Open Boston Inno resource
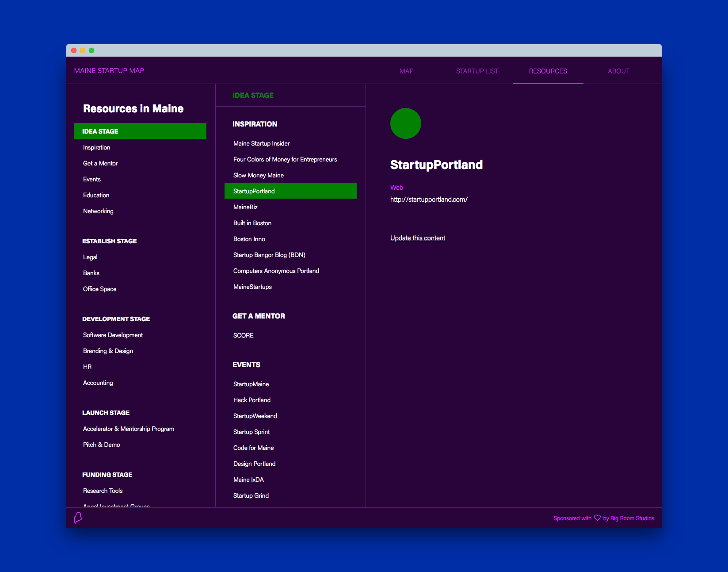 [x=249, y=239]
